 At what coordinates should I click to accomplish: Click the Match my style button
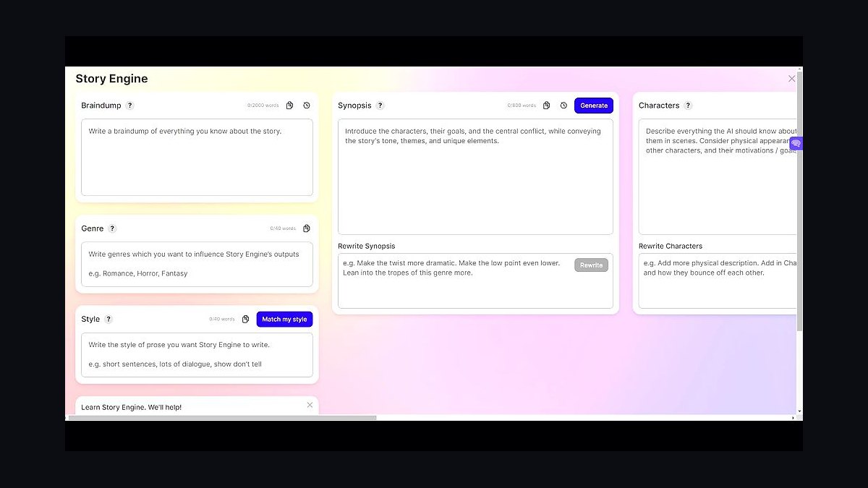point(284,319)
